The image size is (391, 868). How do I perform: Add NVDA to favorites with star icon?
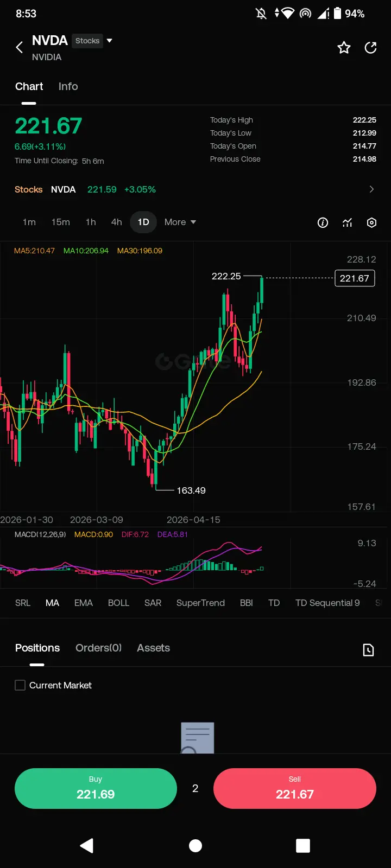click(344, 48)
